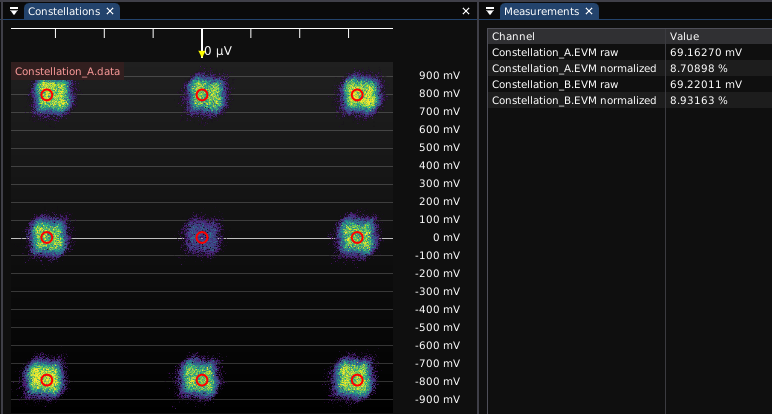Click the Value column header
Viewport: 772px width, 414px height.
click(719, 36)
